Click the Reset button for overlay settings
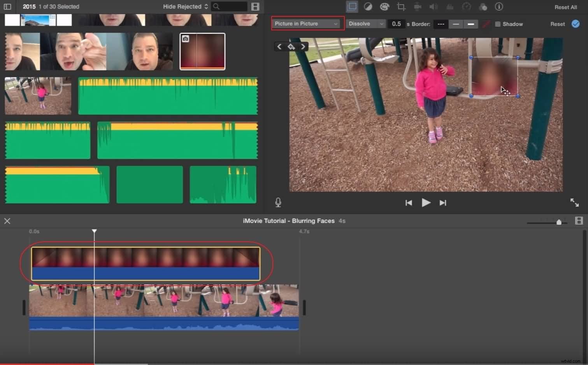The width and height of the screenshot is (588, 365). pos(557,24)
